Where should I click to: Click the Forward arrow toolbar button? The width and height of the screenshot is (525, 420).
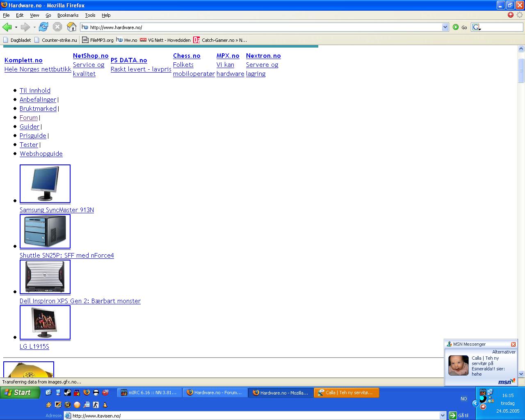click(25, 27)
